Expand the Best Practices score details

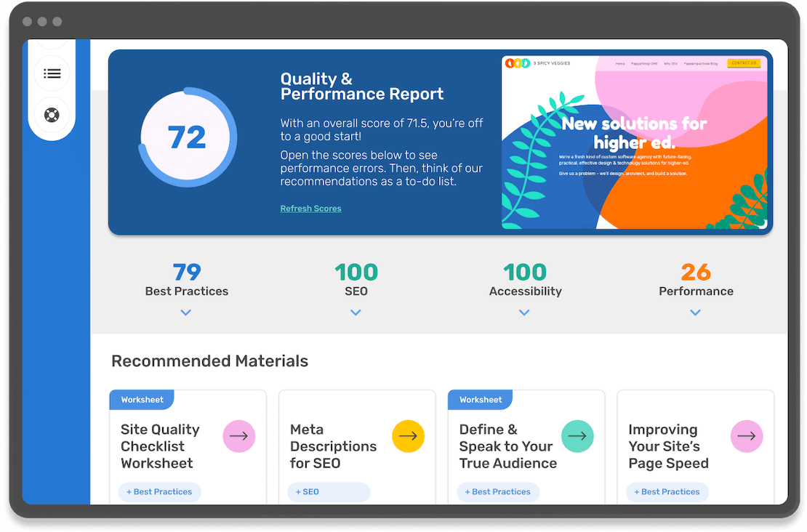coord(186,313)
